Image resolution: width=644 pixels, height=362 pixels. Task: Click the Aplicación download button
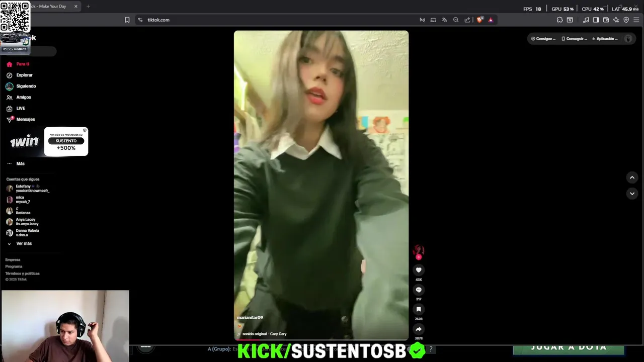[605, 39]
